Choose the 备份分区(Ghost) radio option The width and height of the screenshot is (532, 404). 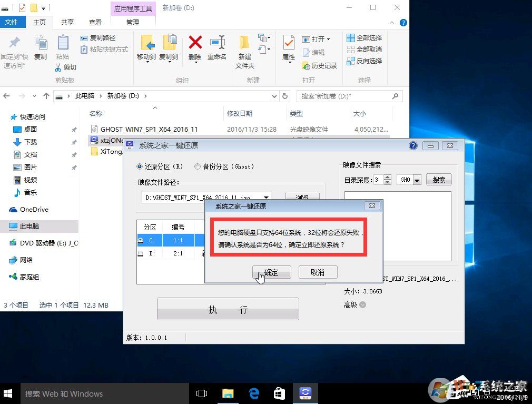(x=198, y=166)
